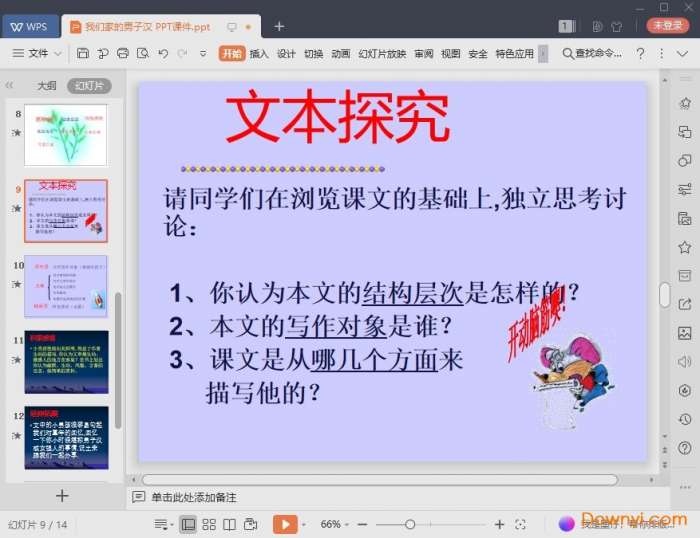Select the 插入 ribbon tab

259,54
